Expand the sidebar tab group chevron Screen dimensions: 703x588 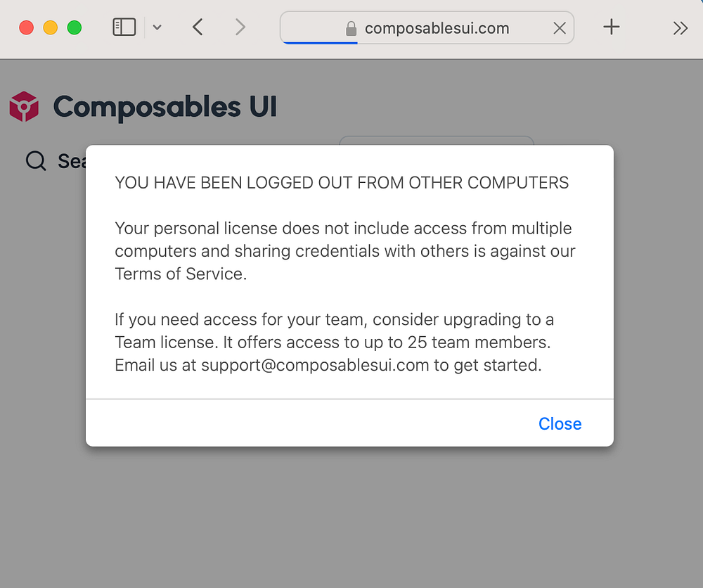coord(157,27)
